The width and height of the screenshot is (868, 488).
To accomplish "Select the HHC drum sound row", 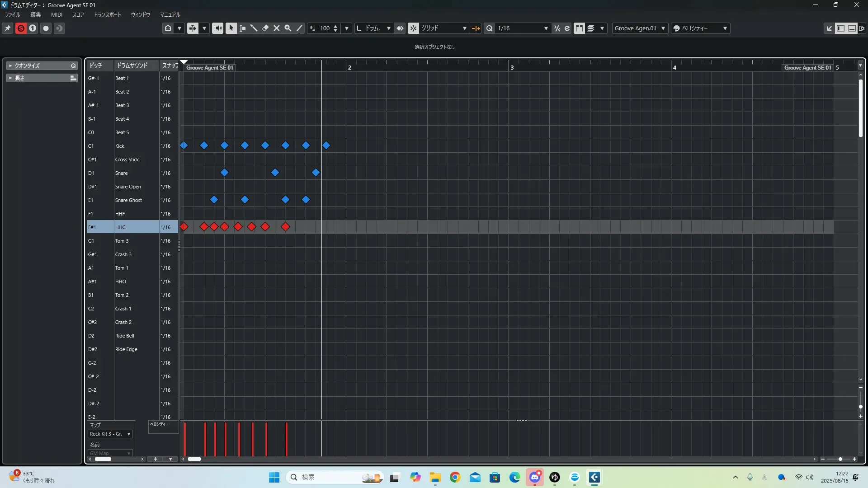I will tap(120, 227).
